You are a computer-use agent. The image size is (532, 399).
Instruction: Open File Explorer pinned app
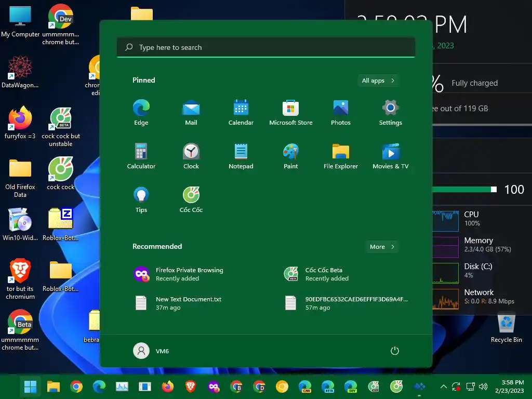click(341, 156)
